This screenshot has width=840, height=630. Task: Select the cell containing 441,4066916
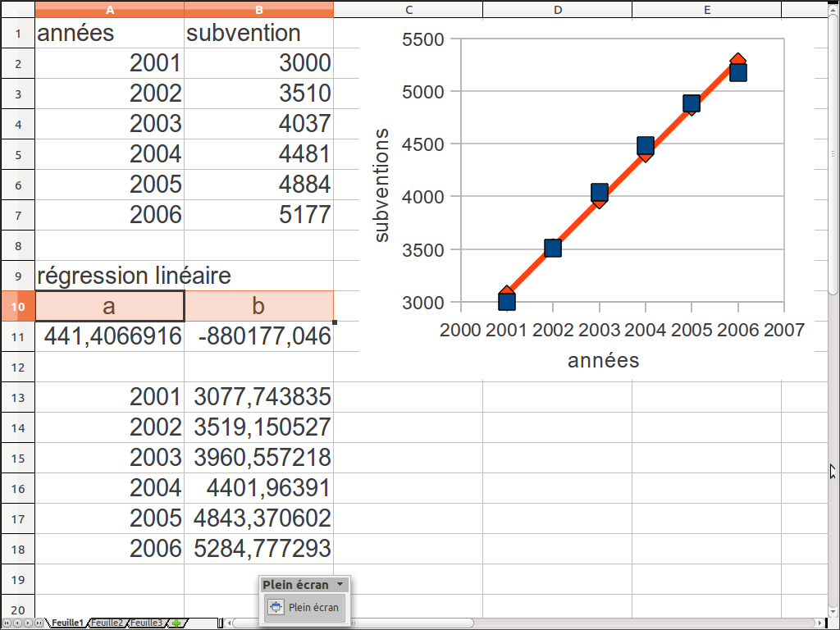(x=110, y=336)
